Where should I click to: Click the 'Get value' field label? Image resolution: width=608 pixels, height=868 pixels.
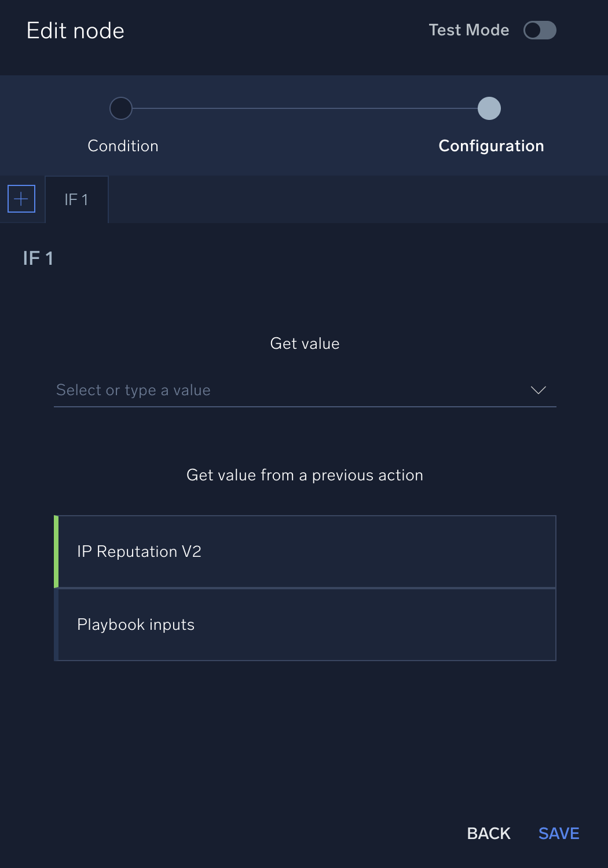(x=305, y=344)
